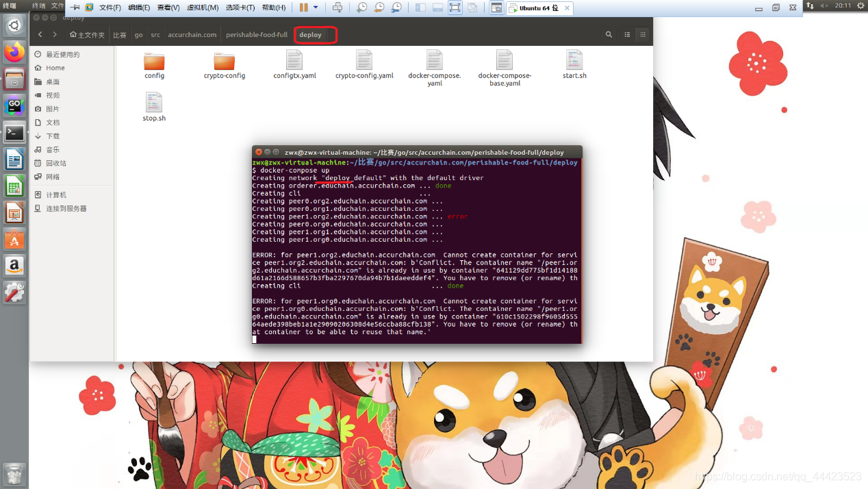Open 回收站 in the sidebar
This screenshot has height=489, width=868.
coord(56,163)
